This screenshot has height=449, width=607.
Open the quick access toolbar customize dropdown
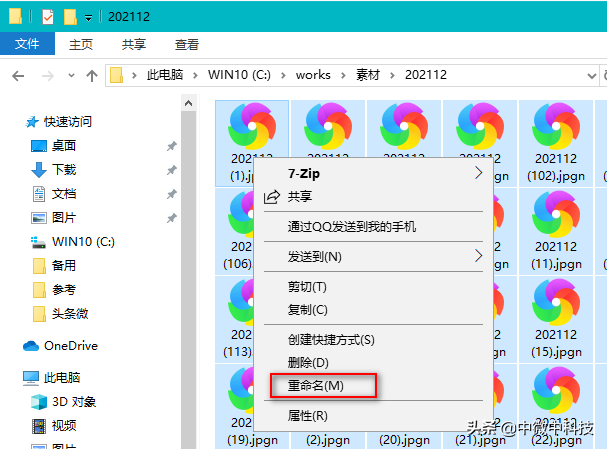click(89, 18)
